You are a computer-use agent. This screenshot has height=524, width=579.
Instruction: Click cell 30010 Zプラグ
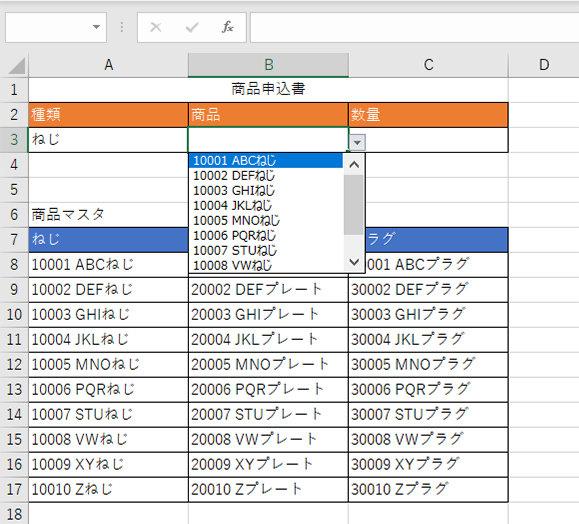click(428, 489)
